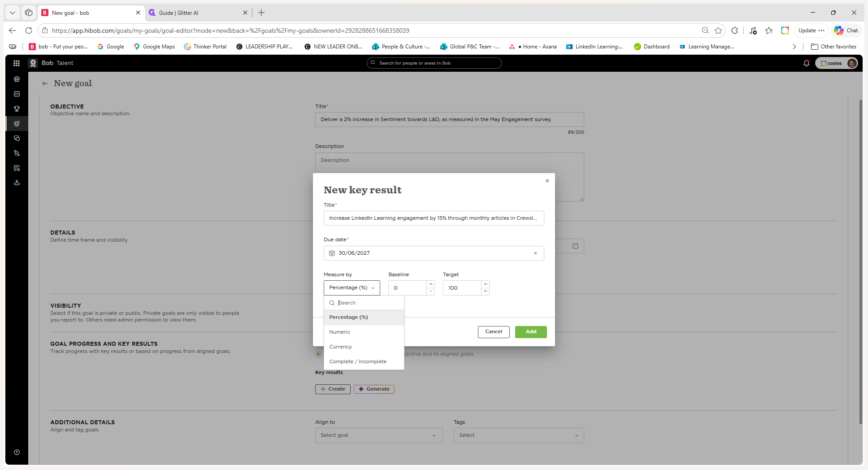Show more bookmarks chevron

pos(794,47)
